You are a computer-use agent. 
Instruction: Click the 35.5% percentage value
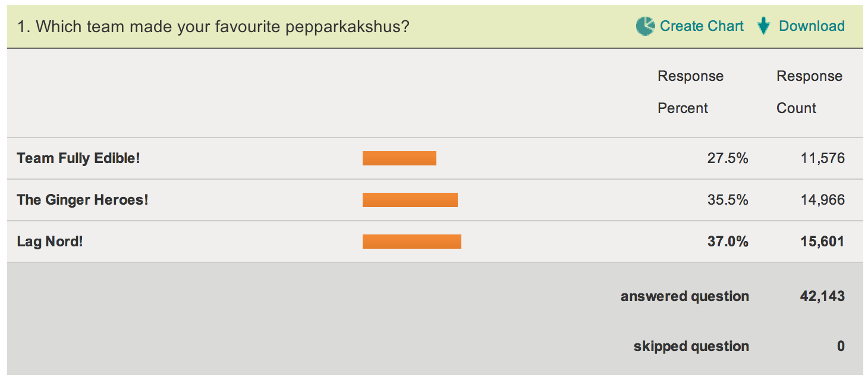pyautogui.click(x=728, y=200)
